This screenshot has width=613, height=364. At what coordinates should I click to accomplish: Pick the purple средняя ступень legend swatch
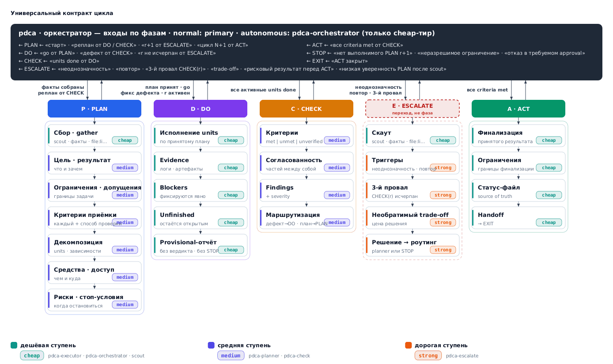tap(211, 345)
